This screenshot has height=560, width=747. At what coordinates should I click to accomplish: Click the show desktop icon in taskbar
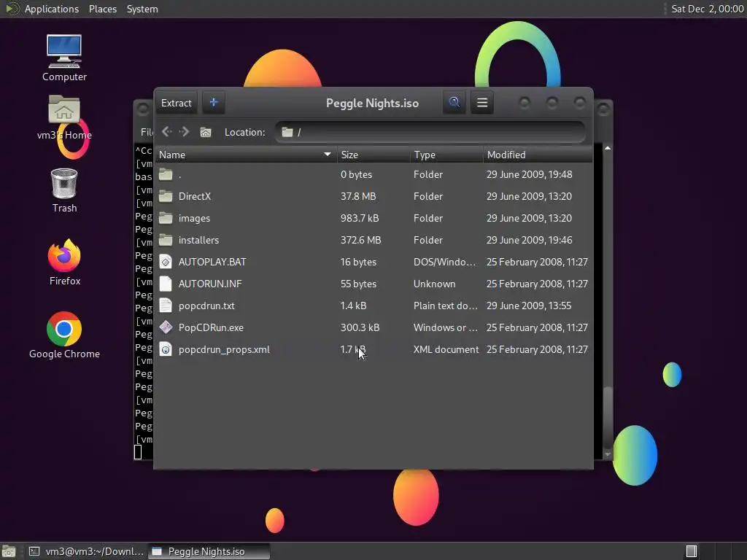click(9, 551)
